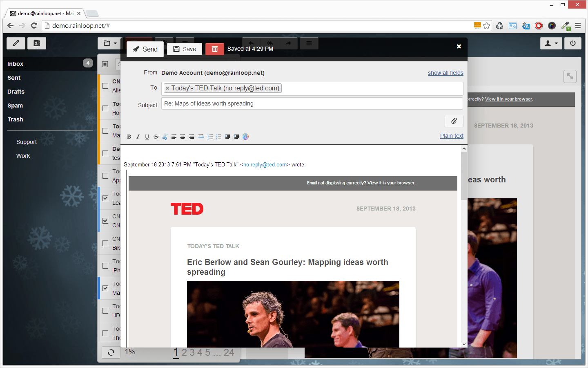Go to page 5 of message list
This screenshot has width=588, height=368.
(208, 352)
